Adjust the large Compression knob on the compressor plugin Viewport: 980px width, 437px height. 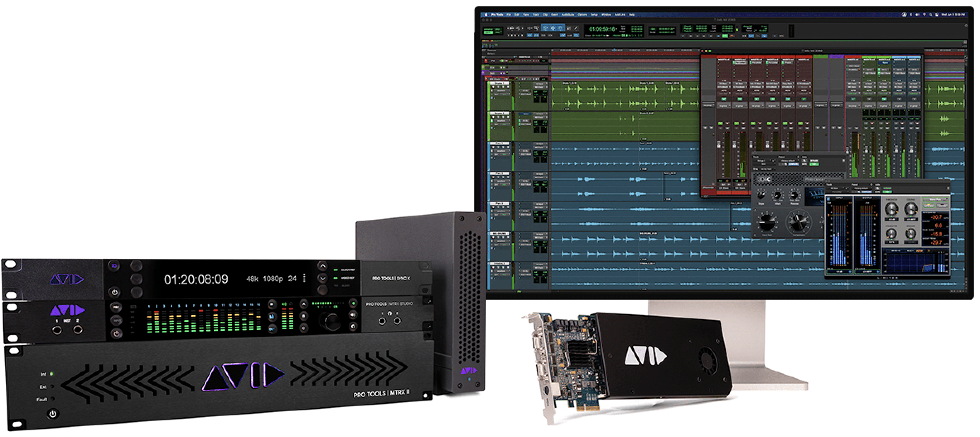coord(799,222)
